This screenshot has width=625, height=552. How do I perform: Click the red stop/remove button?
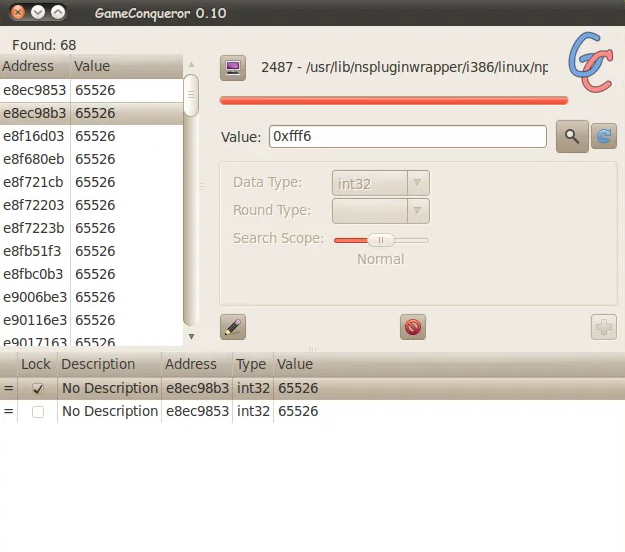[x=413, y=327]
